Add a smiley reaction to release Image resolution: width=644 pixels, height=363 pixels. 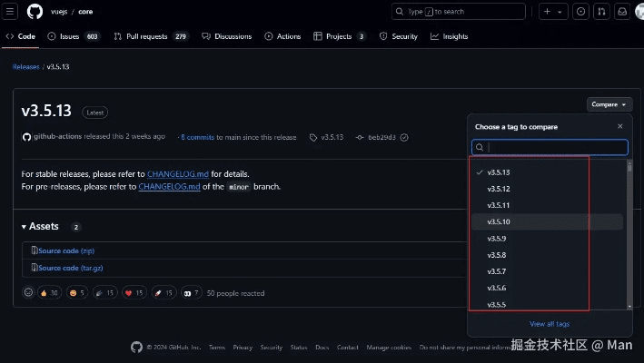tap(28, 293)
